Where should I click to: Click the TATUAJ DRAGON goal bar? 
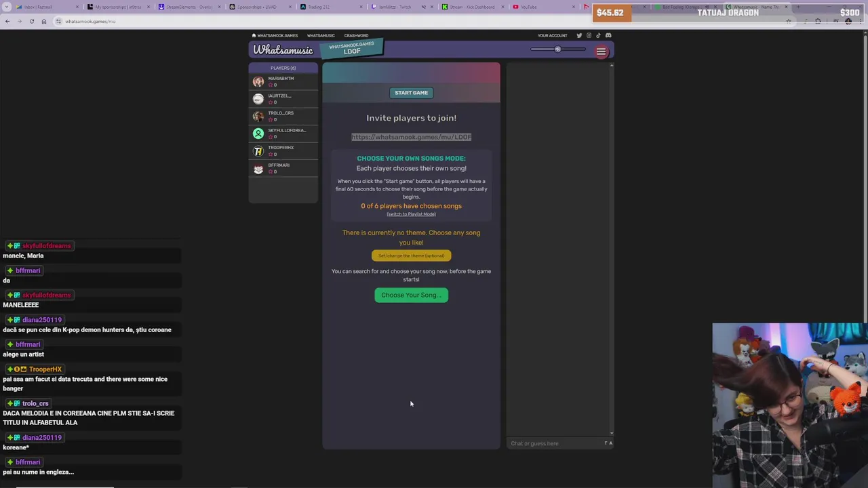(729, 13)
